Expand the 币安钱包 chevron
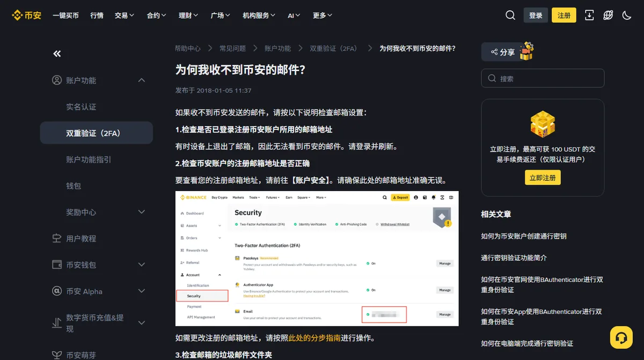644x360 pixels. 142,265
